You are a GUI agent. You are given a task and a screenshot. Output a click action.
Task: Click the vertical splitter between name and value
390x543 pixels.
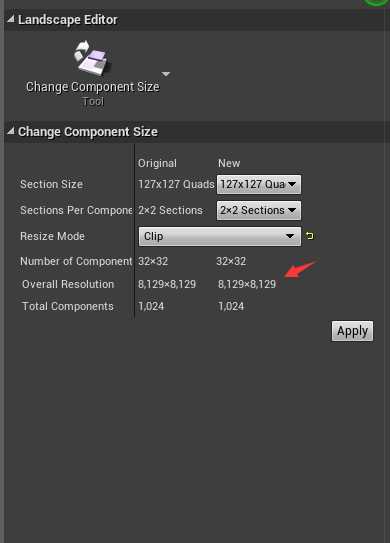tap(134, 232)
